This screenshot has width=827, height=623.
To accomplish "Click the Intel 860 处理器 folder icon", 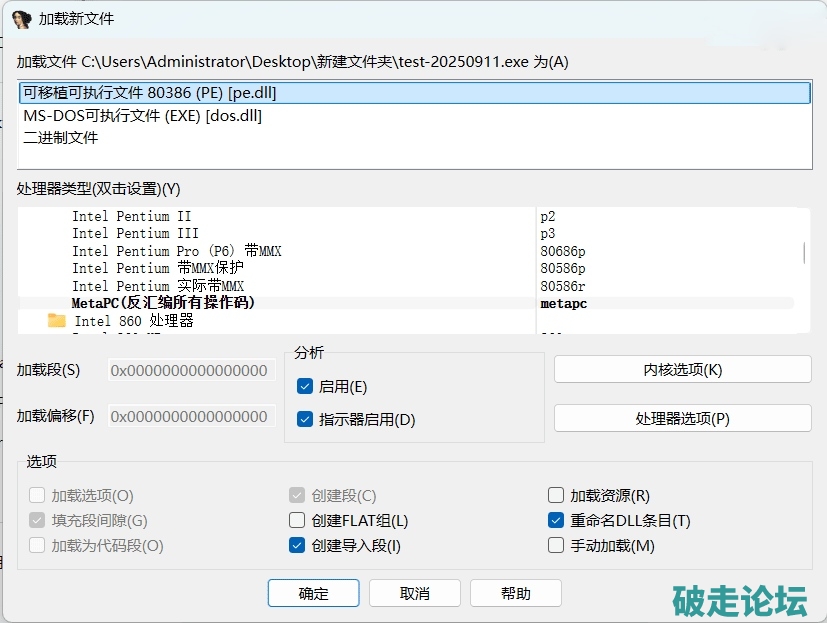I will [x=57, y=321].
